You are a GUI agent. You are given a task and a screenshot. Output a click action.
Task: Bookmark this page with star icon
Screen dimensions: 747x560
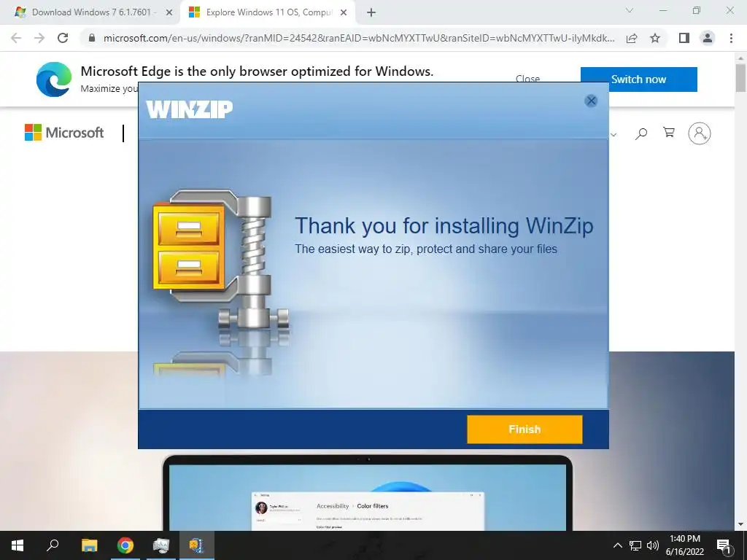(655, 38)
